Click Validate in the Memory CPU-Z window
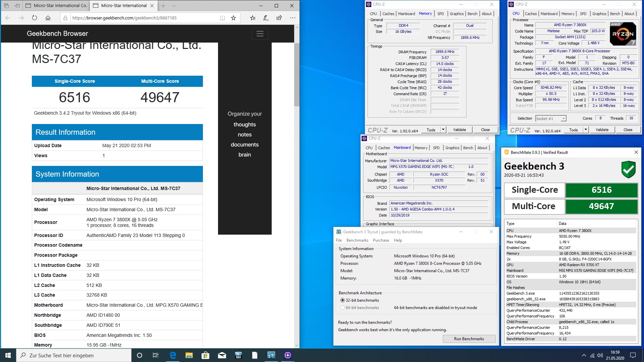The height and width of the screenshot is (362, 644). pyautogui.click(x=460, y=130)
